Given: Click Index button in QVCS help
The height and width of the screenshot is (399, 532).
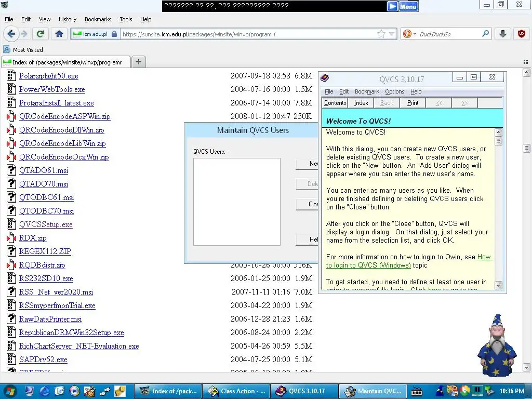Looking at the screenshot, I should (361, 103).
